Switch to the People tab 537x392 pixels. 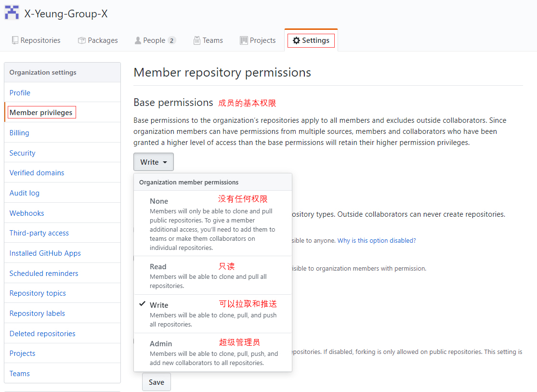coord(155,40)
